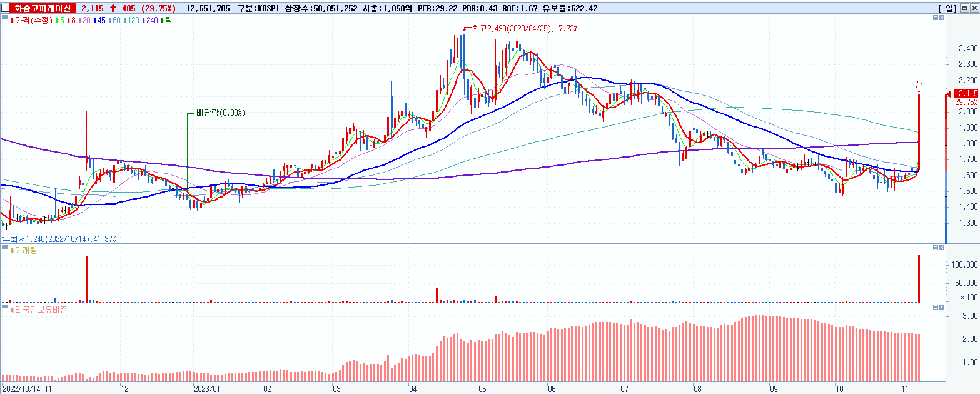Maximize the 거래량 volume pane
This screenshot has width=980, height=394.
tap(936, 248)
